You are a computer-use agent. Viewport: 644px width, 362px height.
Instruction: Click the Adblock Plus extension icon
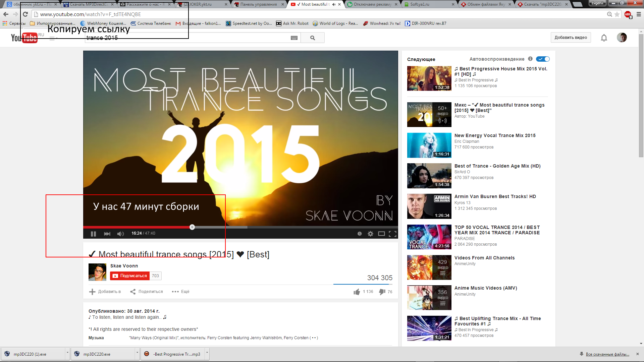[x=628, y=14]
